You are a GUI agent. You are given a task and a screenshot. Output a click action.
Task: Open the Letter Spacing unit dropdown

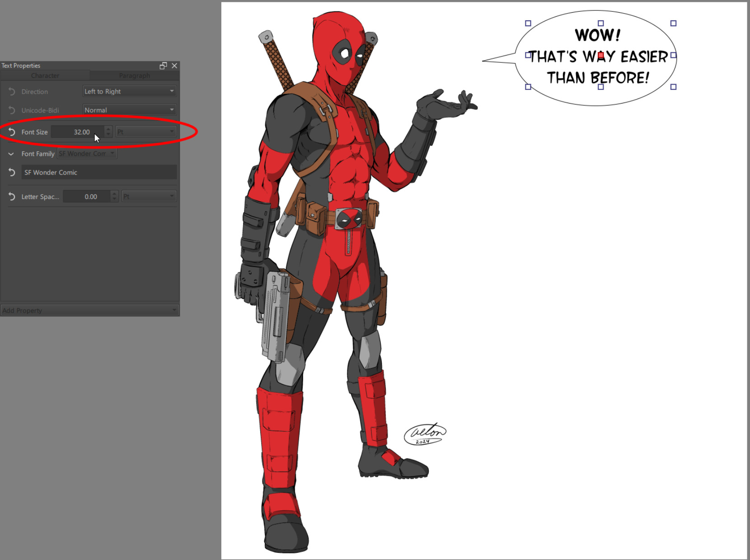149,197
